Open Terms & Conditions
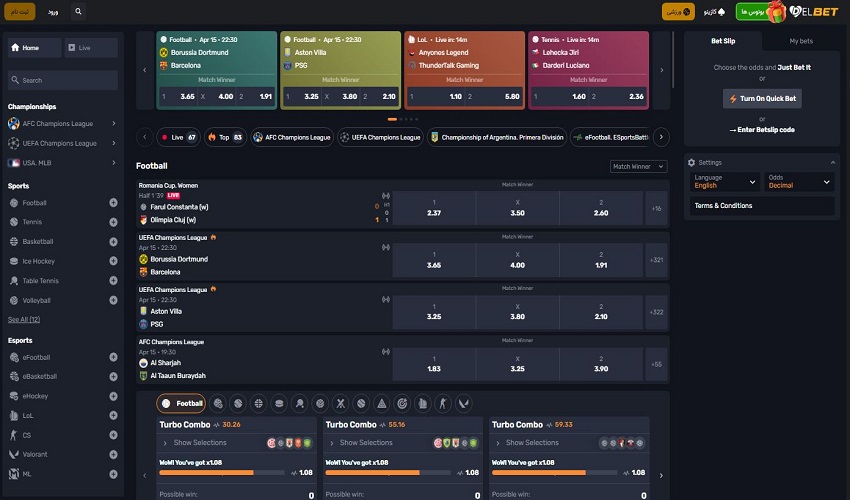850x500 pixels. [762, 206]
